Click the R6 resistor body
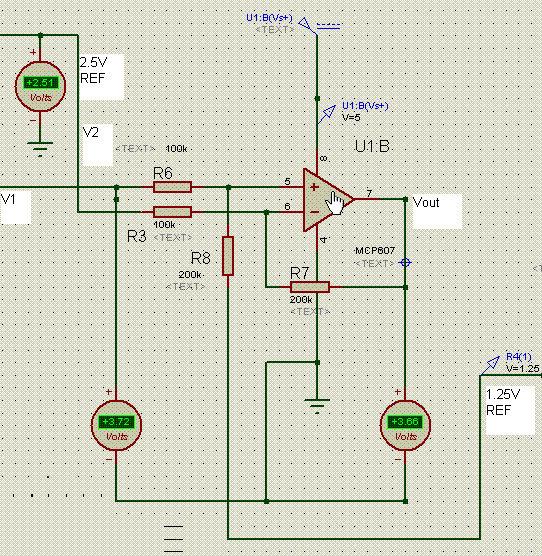The image size is (542, 556). [173, 187]
